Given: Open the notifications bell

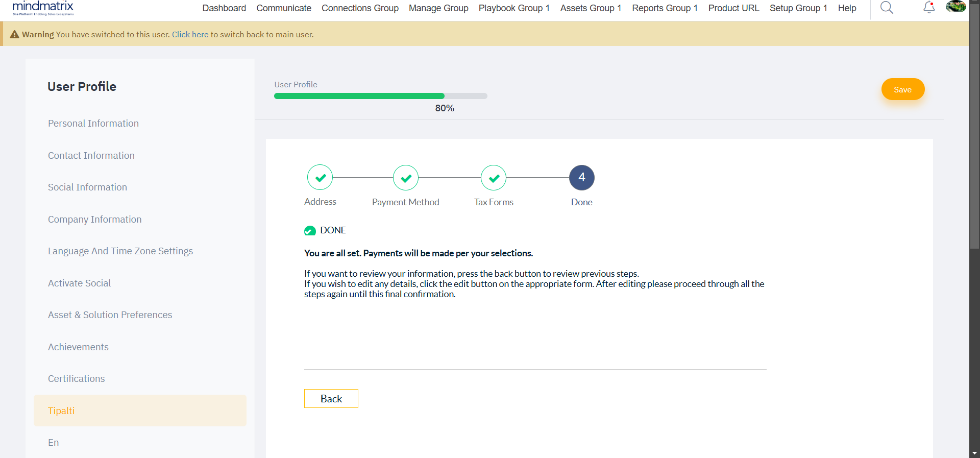Looking at the screenshot, I should pos(929,8).
